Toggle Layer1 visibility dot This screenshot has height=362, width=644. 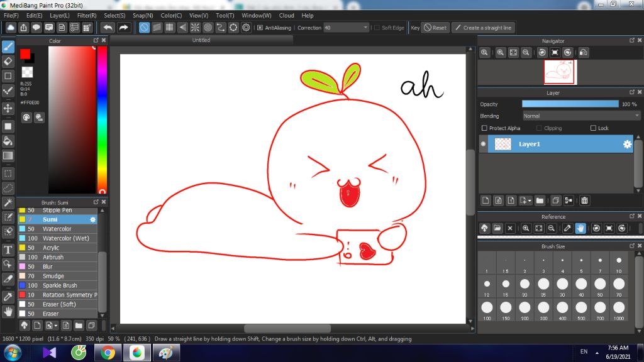click(x=484, y=144)
